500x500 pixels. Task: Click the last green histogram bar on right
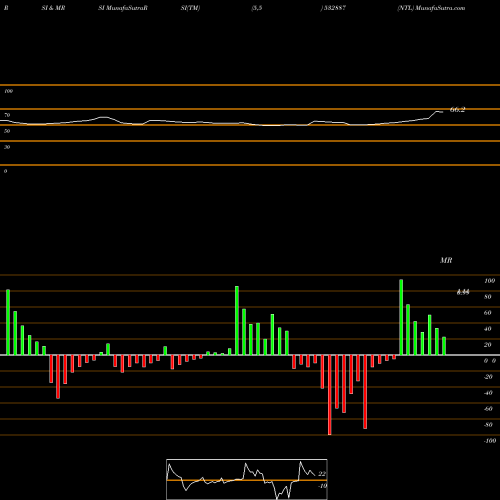click(444, 346)
